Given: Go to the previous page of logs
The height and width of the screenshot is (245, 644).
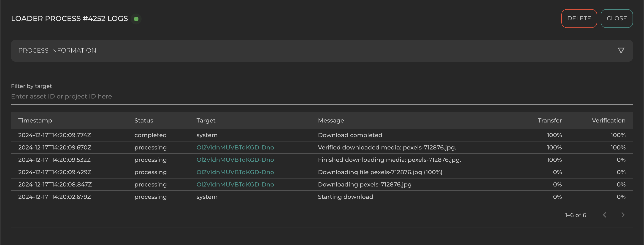Looking at the screenshot, I should [604, 215].
